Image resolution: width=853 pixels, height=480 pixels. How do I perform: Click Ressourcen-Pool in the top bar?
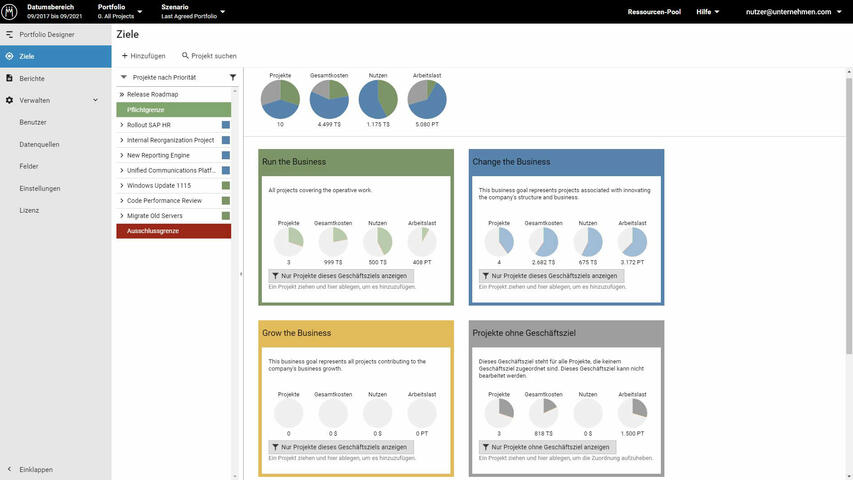tap(655, 12)
